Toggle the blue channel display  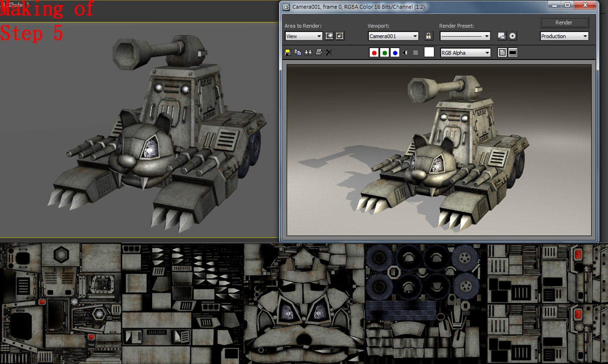[x=395, y=53]
